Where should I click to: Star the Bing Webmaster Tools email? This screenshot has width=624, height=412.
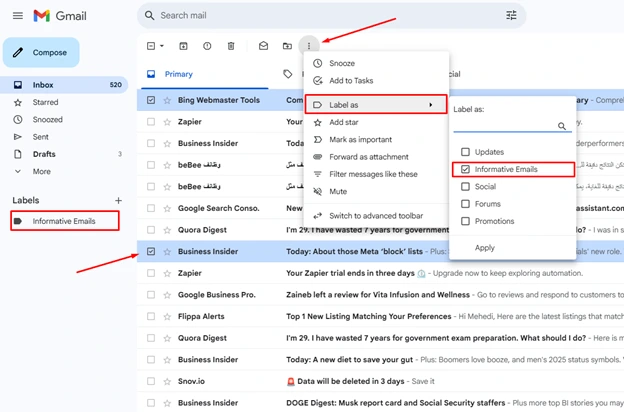pyautogui.click(x=167, y=100)
